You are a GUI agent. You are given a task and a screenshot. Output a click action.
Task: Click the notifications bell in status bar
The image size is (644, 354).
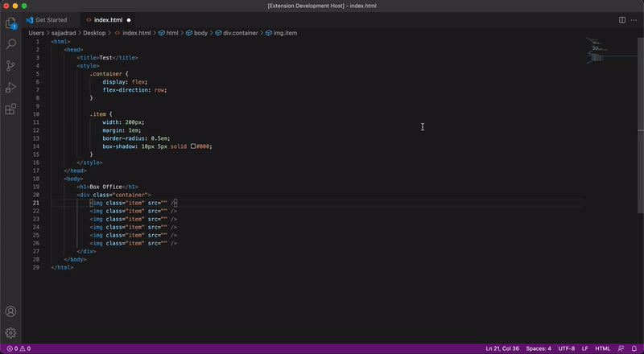[634, 348]
